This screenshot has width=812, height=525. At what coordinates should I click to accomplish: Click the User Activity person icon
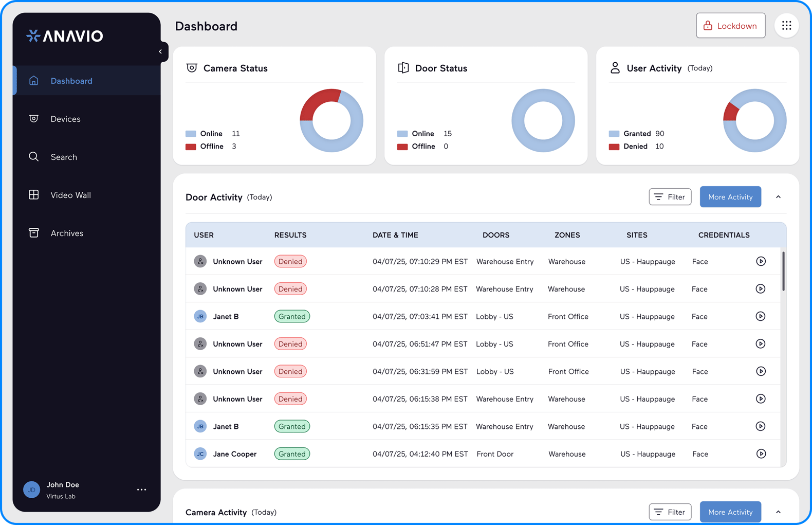(615, 68)
